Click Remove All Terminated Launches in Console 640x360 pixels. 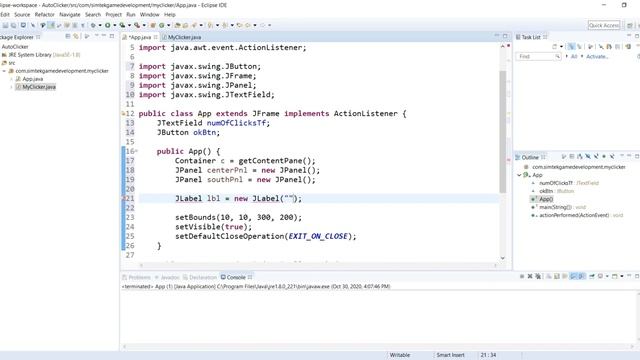click(x=538, y=276)
